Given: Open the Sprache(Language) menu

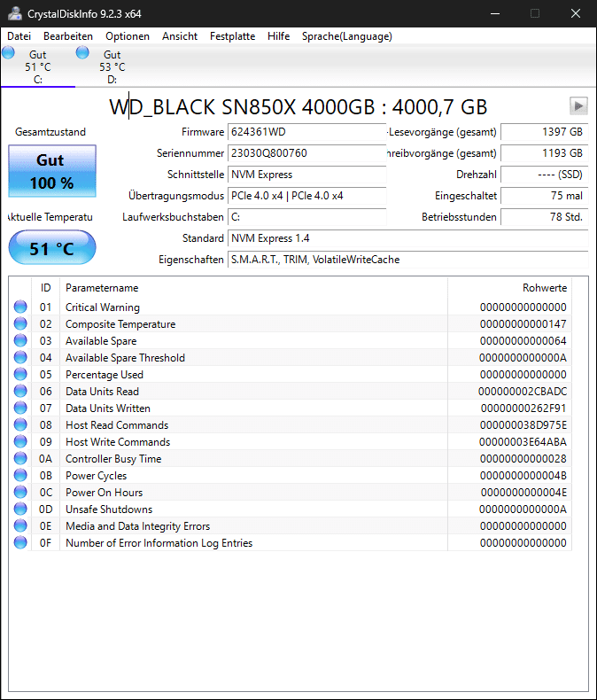Looking at the screenshot, I should point(346,36).
